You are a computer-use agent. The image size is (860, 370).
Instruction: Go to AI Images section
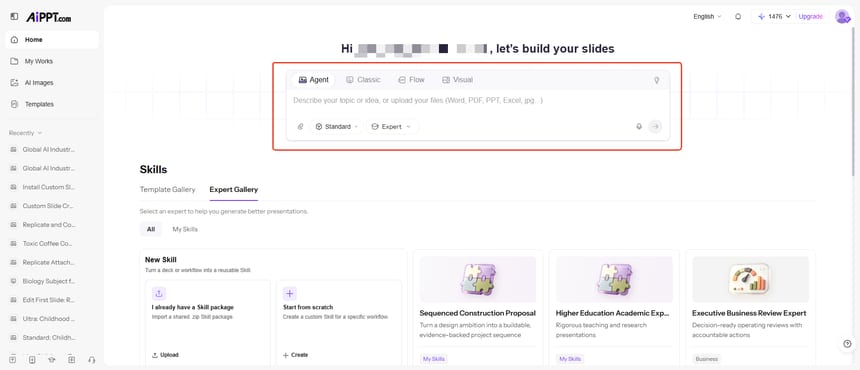[x=52, y=83]
